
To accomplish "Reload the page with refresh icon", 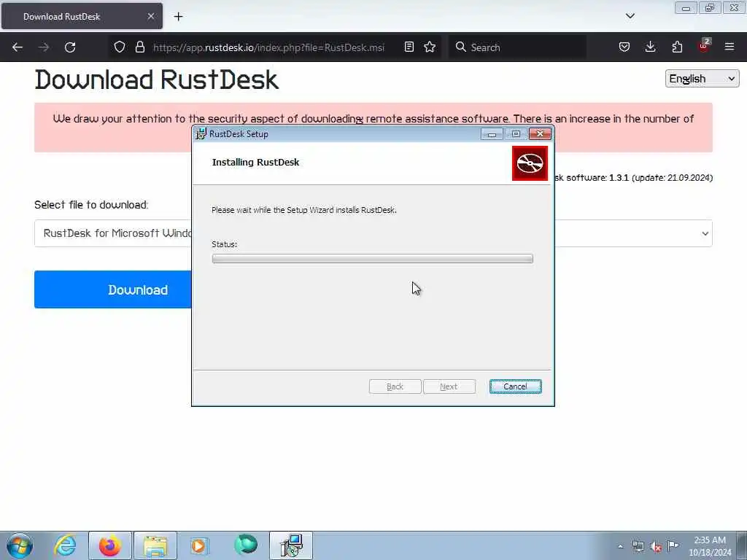I will point(70,47).
